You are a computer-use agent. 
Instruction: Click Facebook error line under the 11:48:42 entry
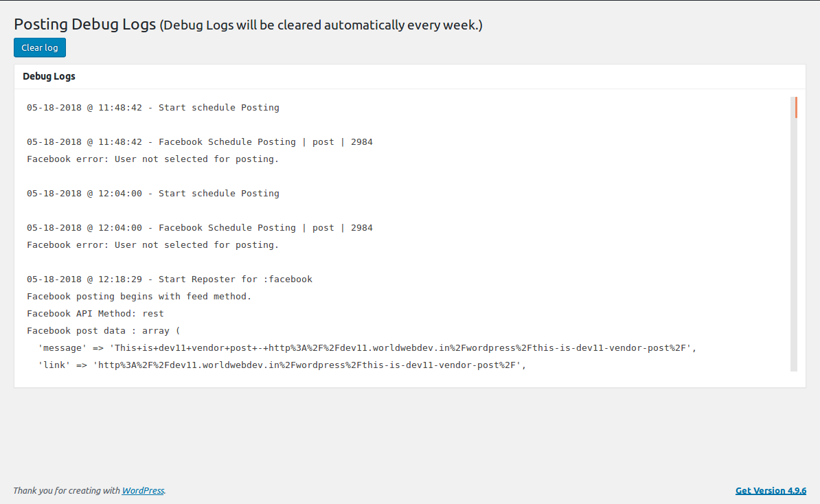153,159
